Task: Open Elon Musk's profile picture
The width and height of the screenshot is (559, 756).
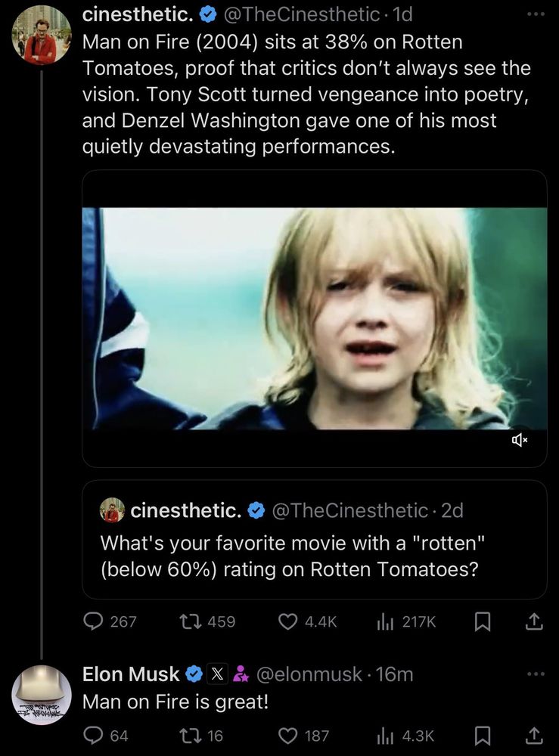Action: 42,694
